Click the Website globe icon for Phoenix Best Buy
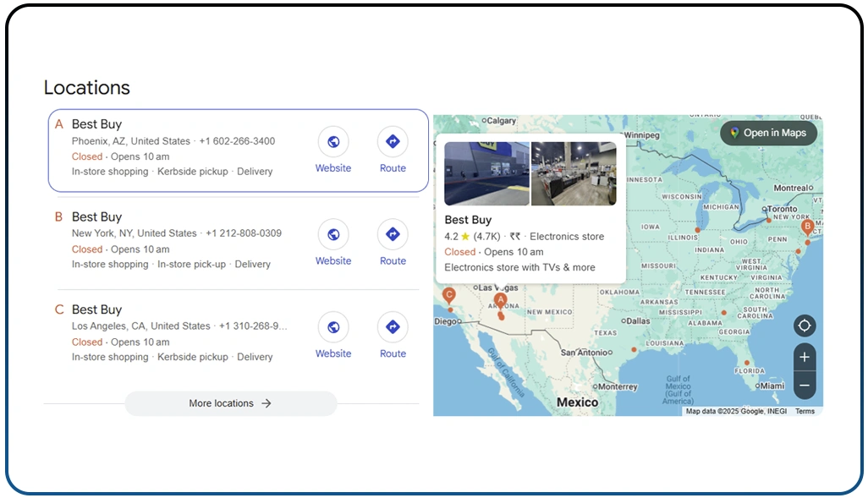 [332, 141]
